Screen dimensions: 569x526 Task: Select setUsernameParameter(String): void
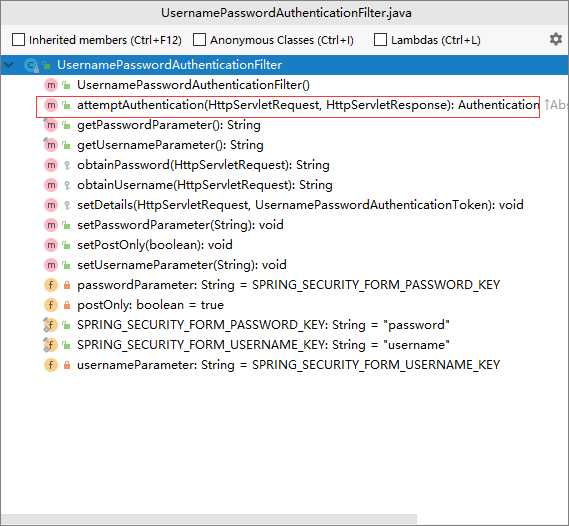pyautogui.click(x=181, y=265)
